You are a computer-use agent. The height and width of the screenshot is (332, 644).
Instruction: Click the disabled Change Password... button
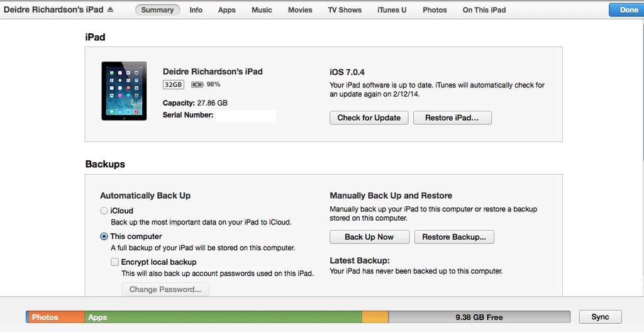165,289
